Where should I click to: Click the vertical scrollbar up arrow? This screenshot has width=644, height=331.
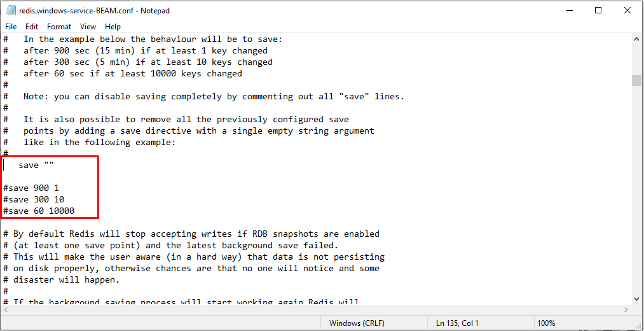tap(636, 39)
